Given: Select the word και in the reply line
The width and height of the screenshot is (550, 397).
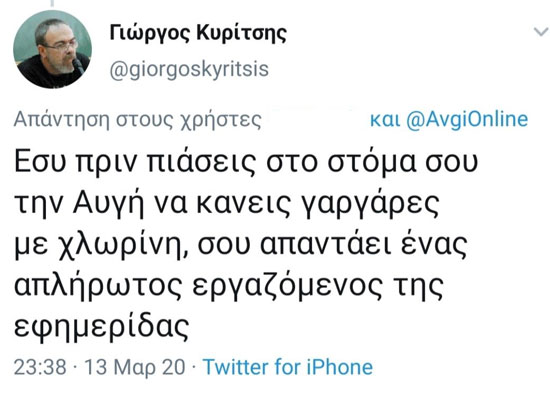Looking at the screenshot, I should (385, 120).
